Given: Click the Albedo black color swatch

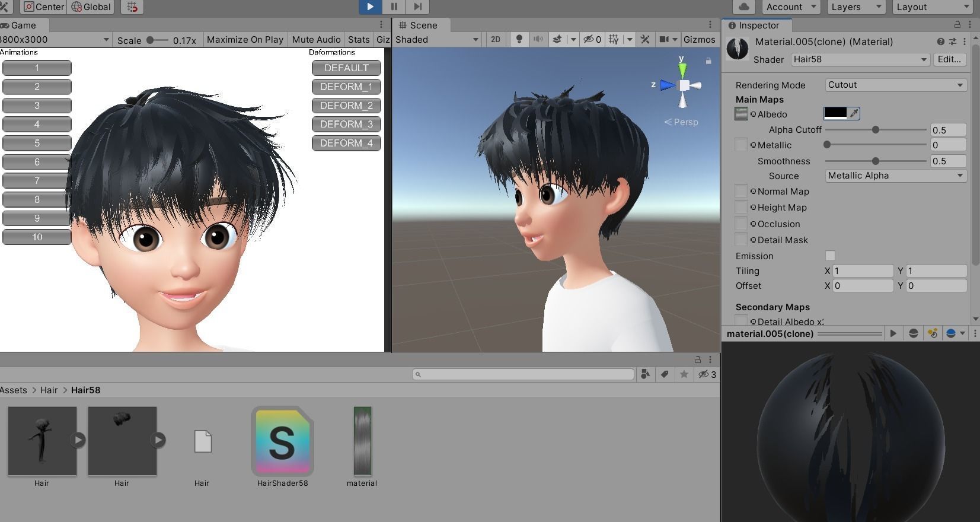Looking at the screenshot, I should [x=835, y=113].
